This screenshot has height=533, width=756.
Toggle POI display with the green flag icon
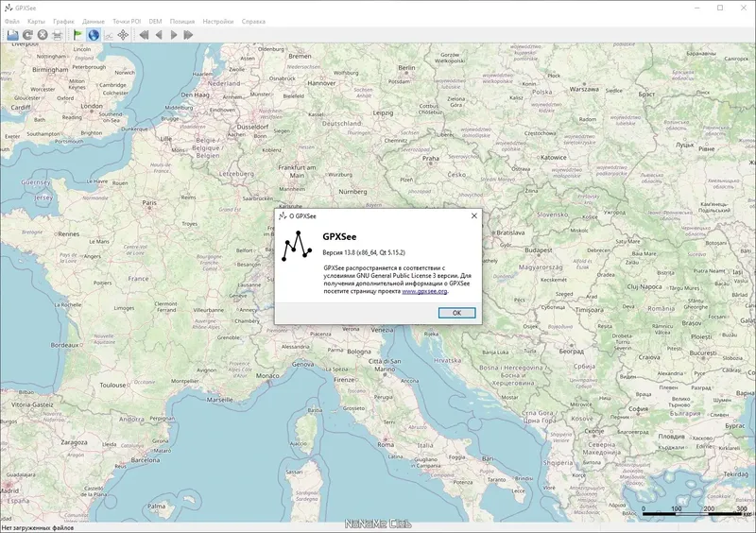(77, 35)
